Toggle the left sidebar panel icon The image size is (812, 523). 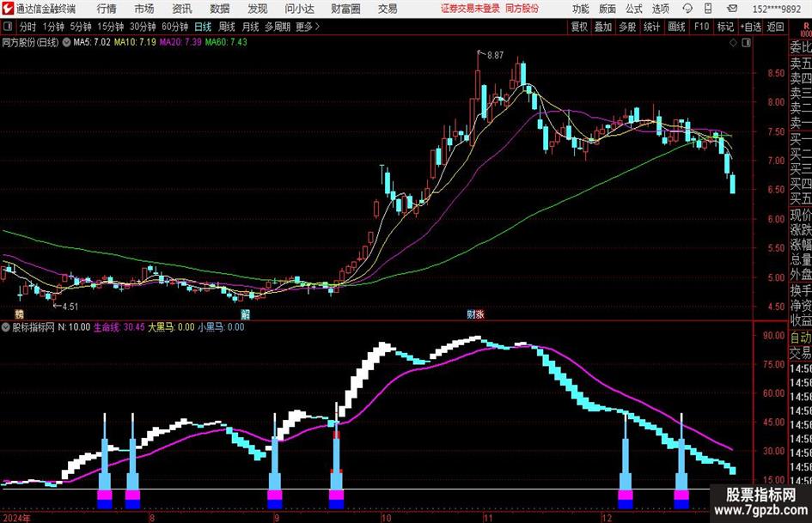8,27
